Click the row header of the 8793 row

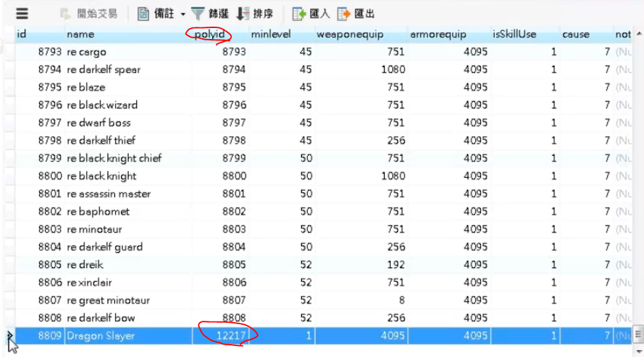click(x=10, y=52)
